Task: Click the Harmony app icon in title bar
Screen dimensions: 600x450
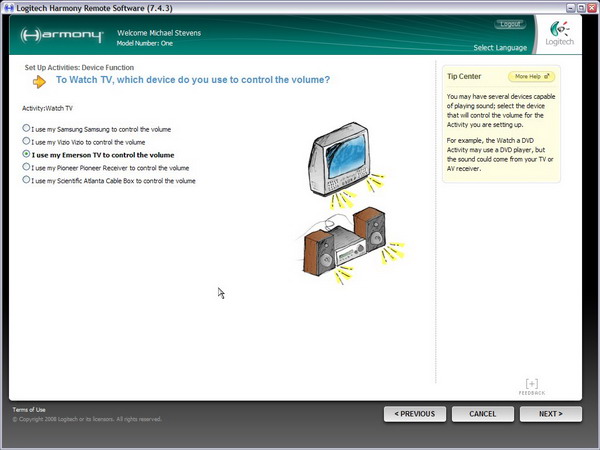Action: [x=8, y=8]
